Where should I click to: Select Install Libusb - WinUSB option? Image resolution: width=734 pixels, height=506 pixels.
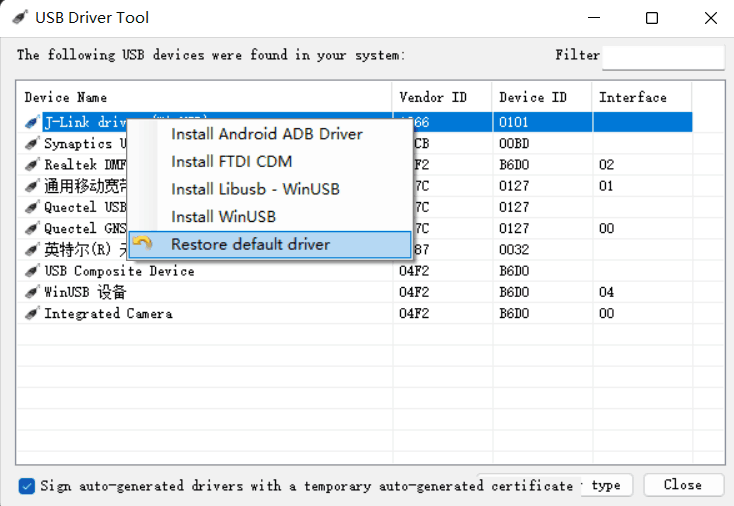tap(255, 189)
